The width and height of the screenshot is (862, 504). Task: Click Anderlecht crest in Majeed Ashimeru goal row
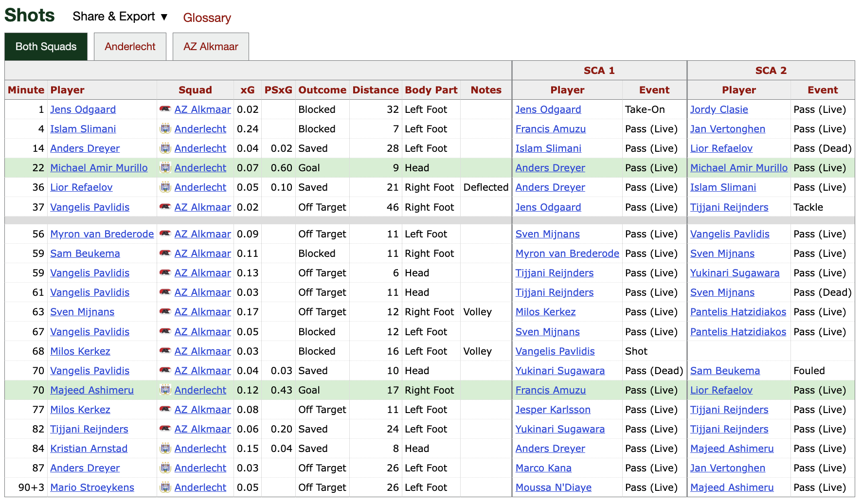[x=165, y=390]
